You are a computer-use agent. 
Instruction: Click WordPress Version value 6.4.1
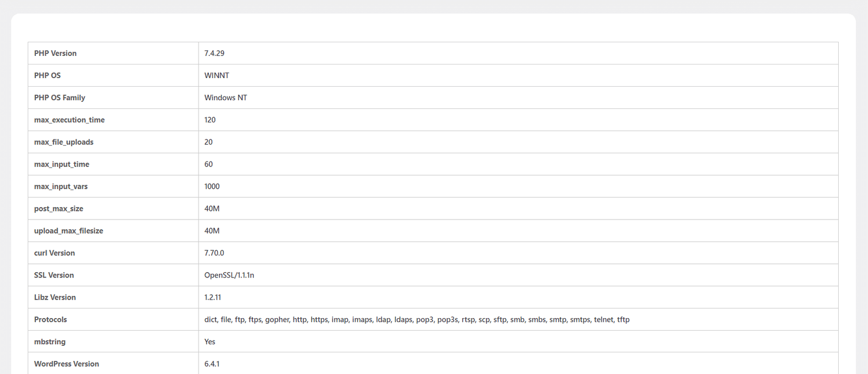pos(212,364)
